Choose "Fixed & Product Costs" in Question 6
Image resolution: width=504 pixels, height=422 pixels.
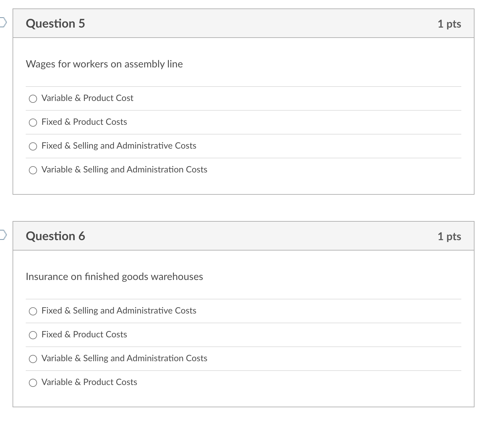click(x=33, y=335)
